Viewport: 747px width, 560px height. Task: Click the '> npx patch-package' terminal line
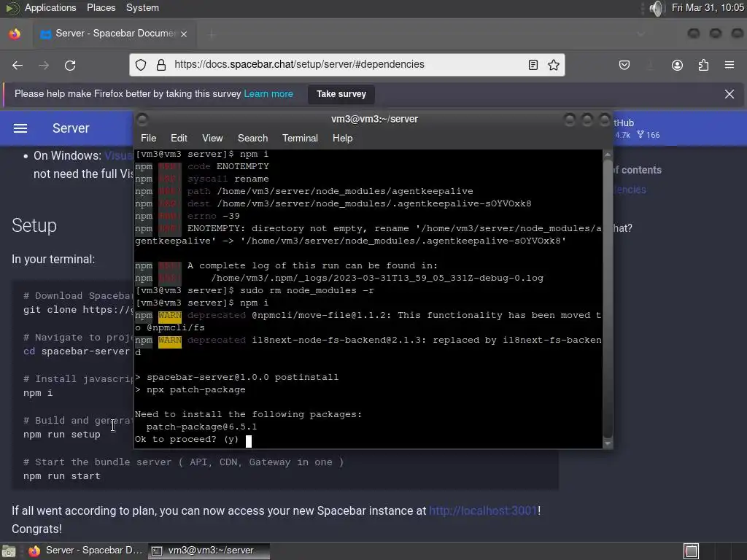tap(190, 389)
